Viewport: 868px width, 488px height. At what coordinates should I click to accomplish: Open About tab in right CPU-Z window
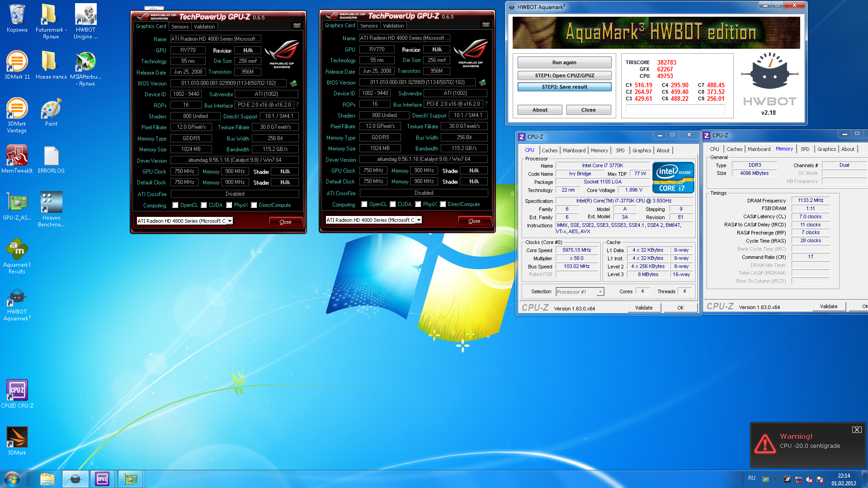848,149
